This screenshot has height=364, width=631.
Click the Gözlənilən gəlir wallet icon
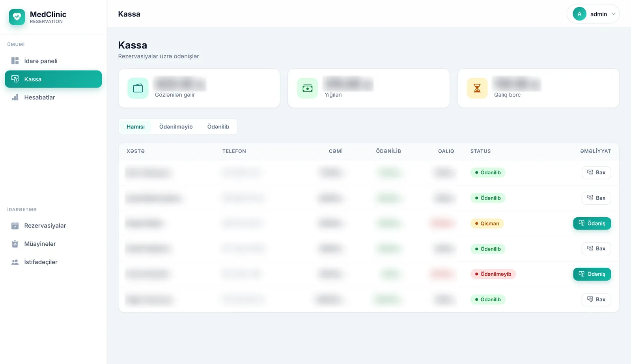pyautogui.click(x=138, y=88)
